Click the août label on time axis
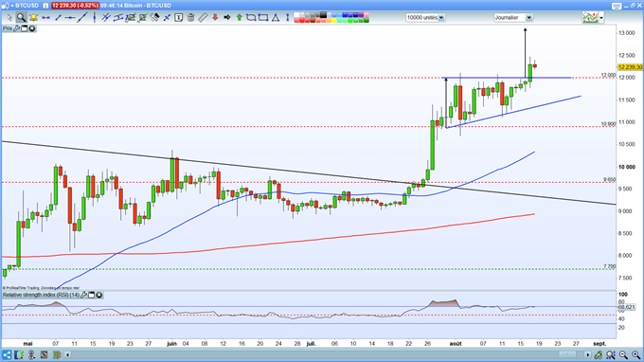 (x=456, y=343)
